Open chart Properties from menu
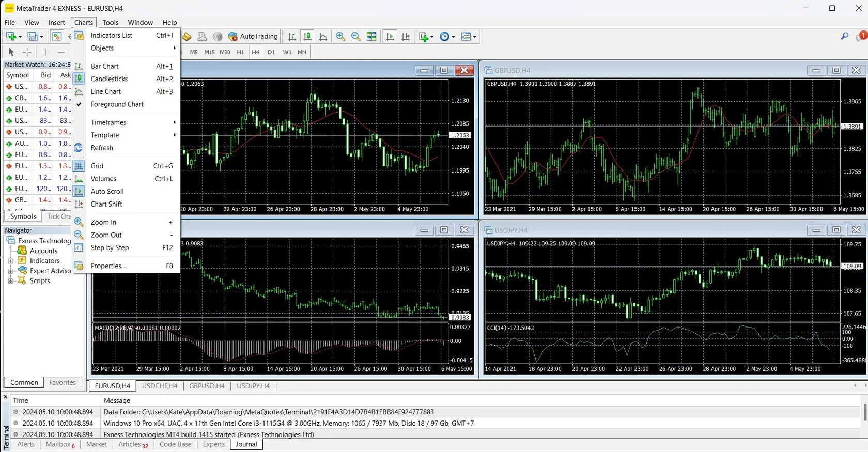The width and height of the screenshot is (868, 452). coord(126,266)
